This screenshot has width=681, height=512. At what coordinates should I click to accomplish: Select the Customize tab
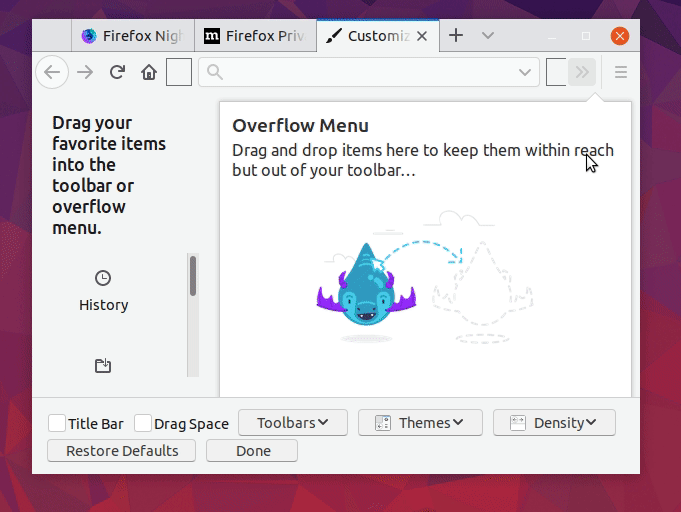pyautogui.click(x=378, y=36)
